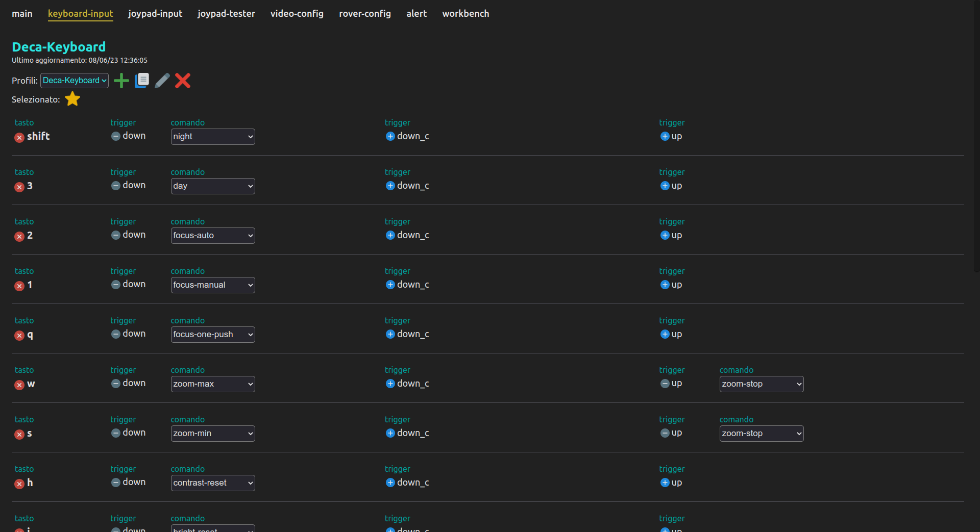Click the red X delete profile icon
The width and height of the screenshot is (980, 532).
(x=183, y=81)
